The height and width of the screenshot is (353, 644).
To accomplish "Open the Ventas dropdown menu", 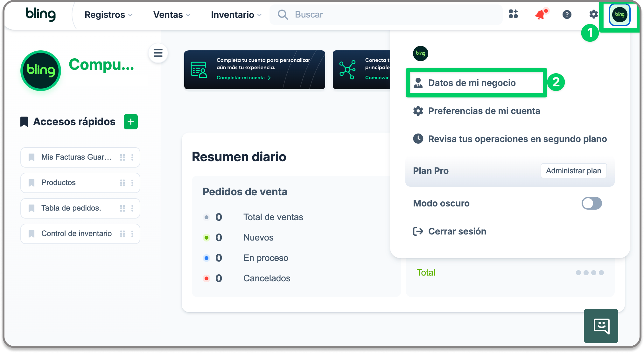I will (172, 15).
